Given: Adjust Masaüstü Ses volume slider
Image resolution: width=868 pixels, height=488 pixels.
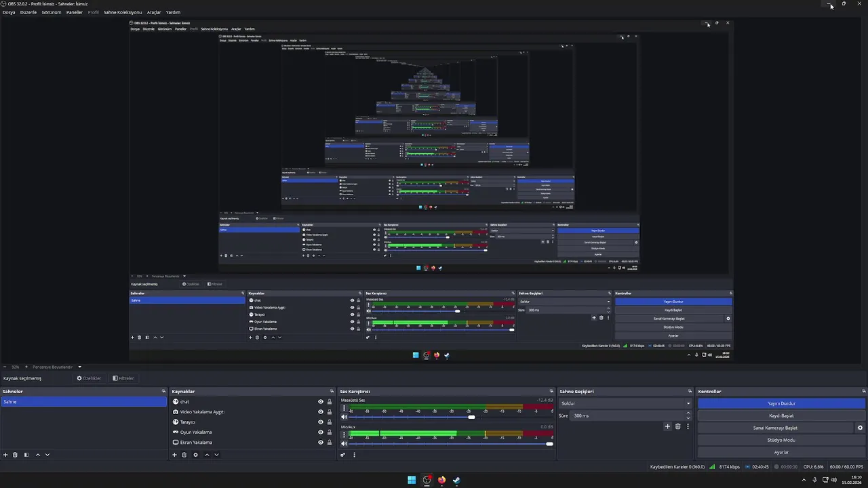Looking at the screenshot, I should [x=471, y=417].
